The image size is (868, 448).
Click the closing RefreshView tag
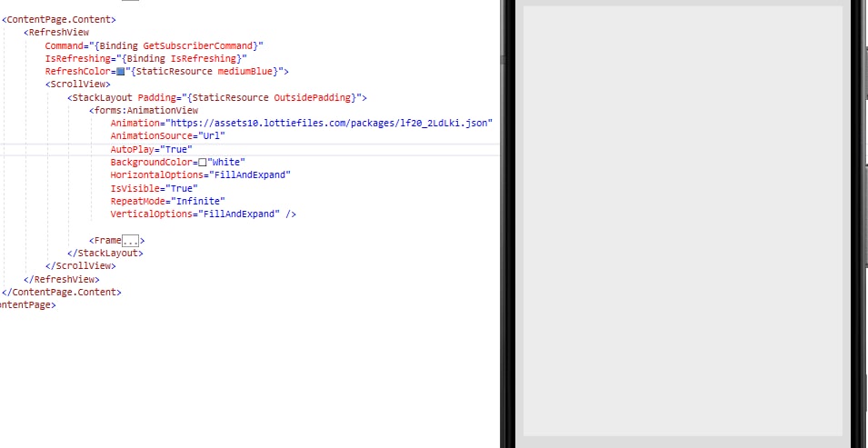(62, 280)
